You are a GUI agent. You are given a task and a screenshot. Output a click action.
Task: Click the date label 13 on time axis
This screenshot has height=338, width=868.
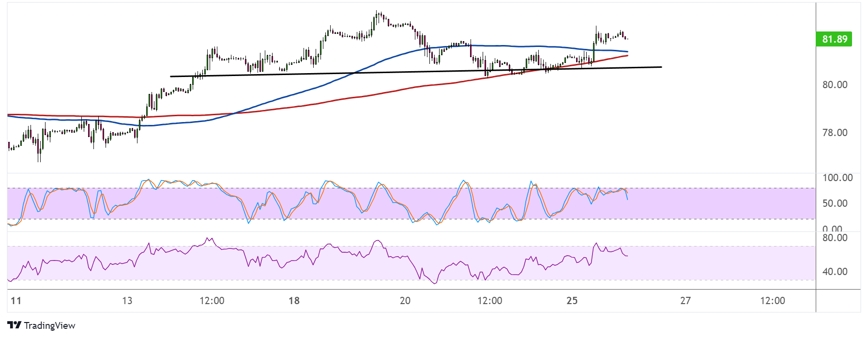pos(127,301)
